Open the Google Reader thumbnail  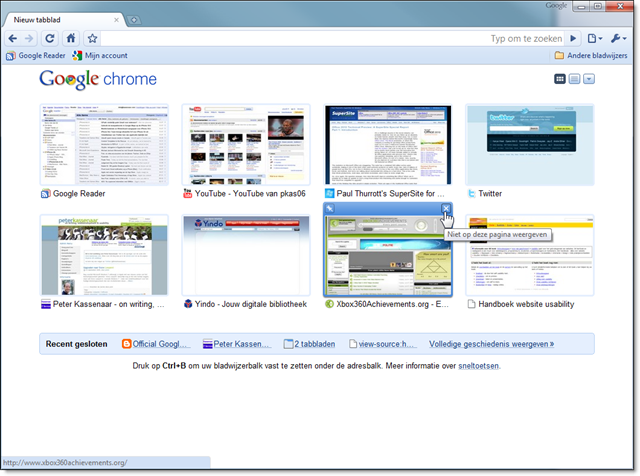(104, 145)
